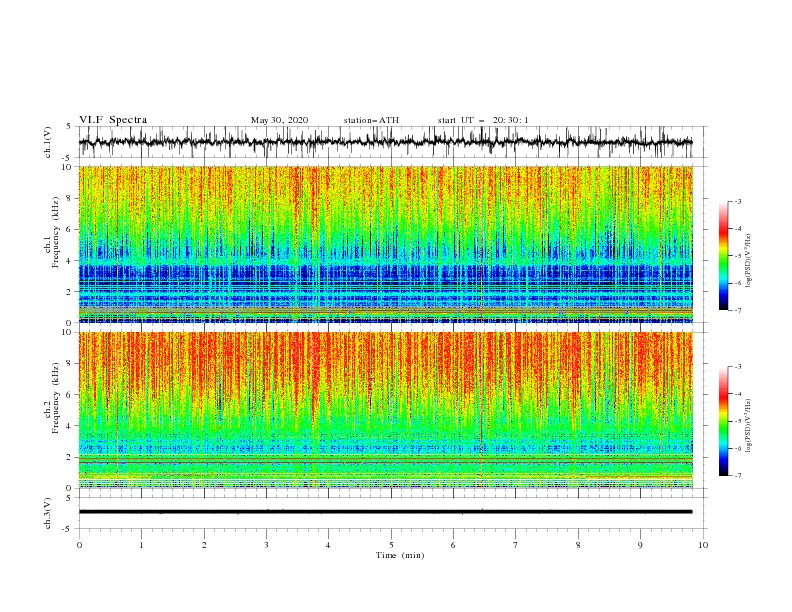Image resolution: width=792 pixels, height=612 pixels.
Task: Click the ch.2 Frequency (kHz) axis label
Action: 52,398
